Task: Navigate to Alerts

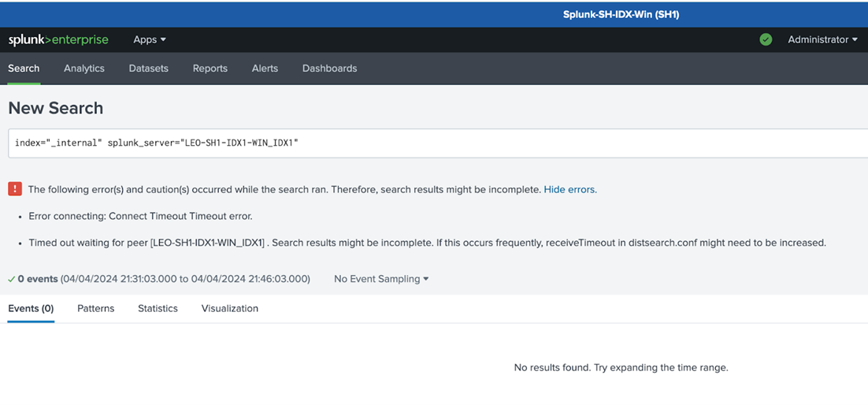Action: click(265, 69)
